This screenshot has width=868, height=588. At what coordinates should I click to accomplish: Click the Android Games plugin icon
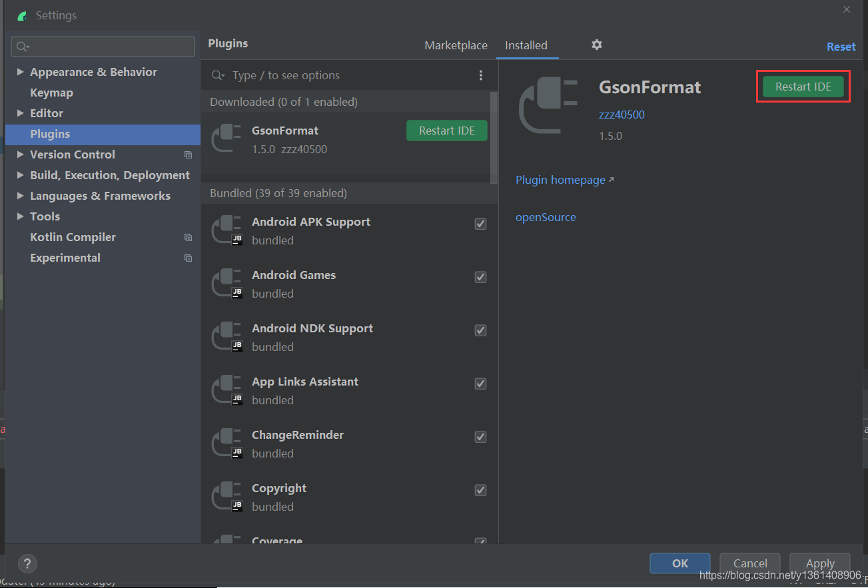click(x=226, y=284)
